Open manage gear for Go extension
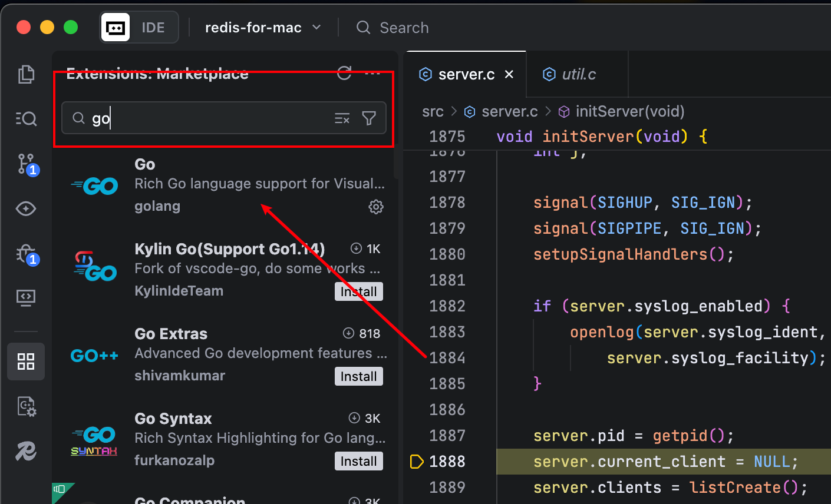 coord(376,207)
